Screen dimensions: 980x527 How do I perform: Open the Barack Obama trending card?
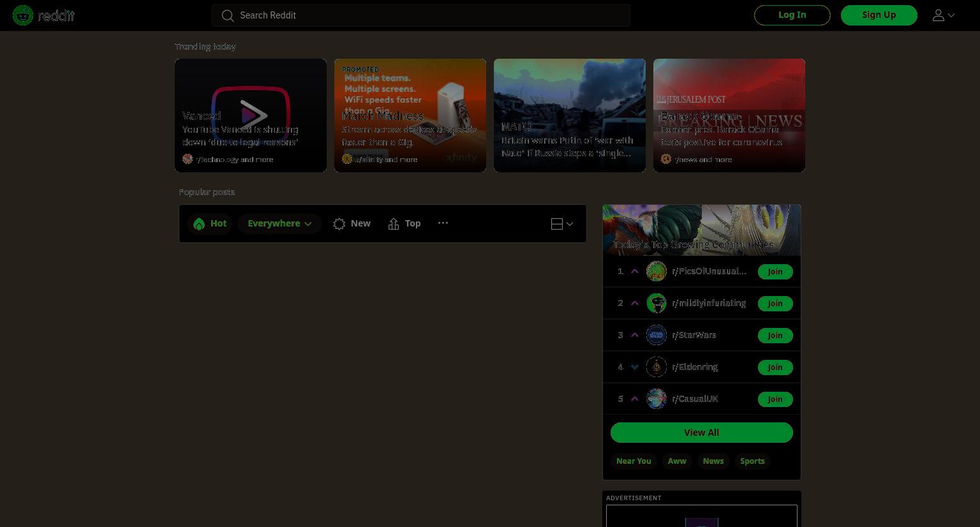pyautogui.click(x=729, y=115)
